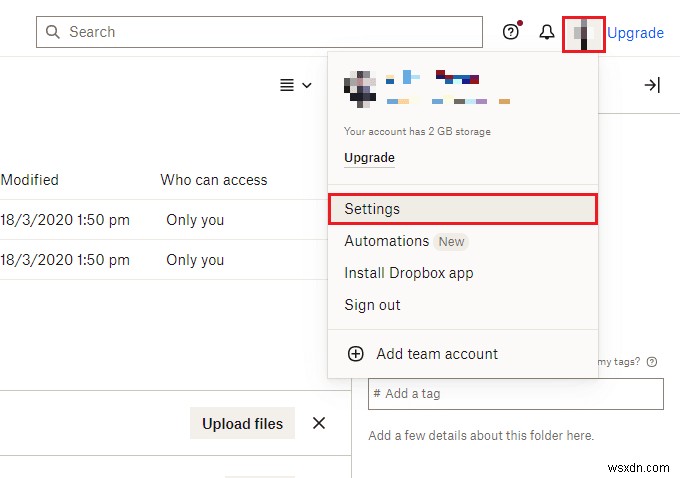
Task: Choose Install Dropbox app
Action: 409,273
